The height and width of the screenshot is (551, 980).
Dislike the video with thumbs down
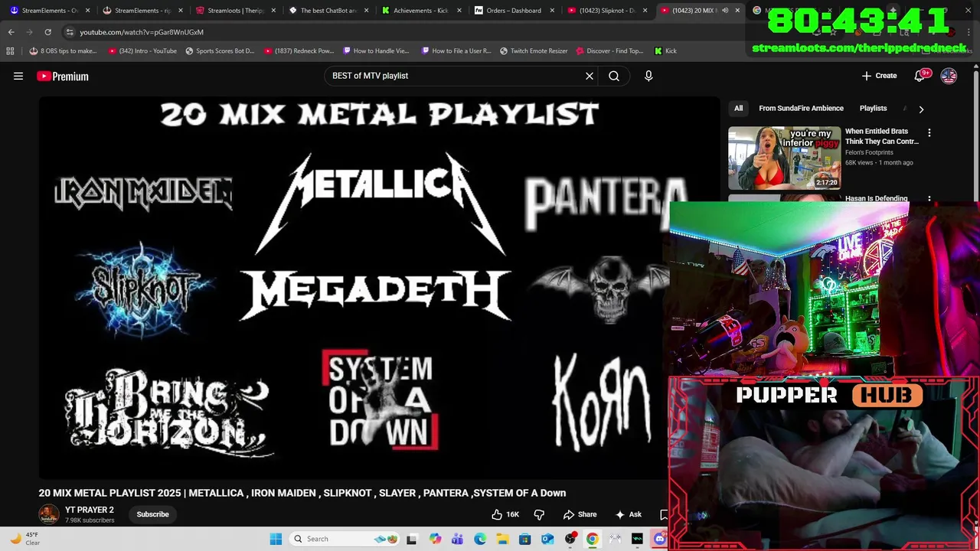[x=539, y=514]
